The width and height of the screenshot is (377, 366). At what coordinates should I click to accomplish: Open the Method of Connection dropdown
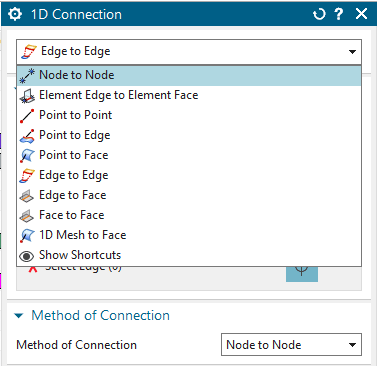[x=291, y=344]
